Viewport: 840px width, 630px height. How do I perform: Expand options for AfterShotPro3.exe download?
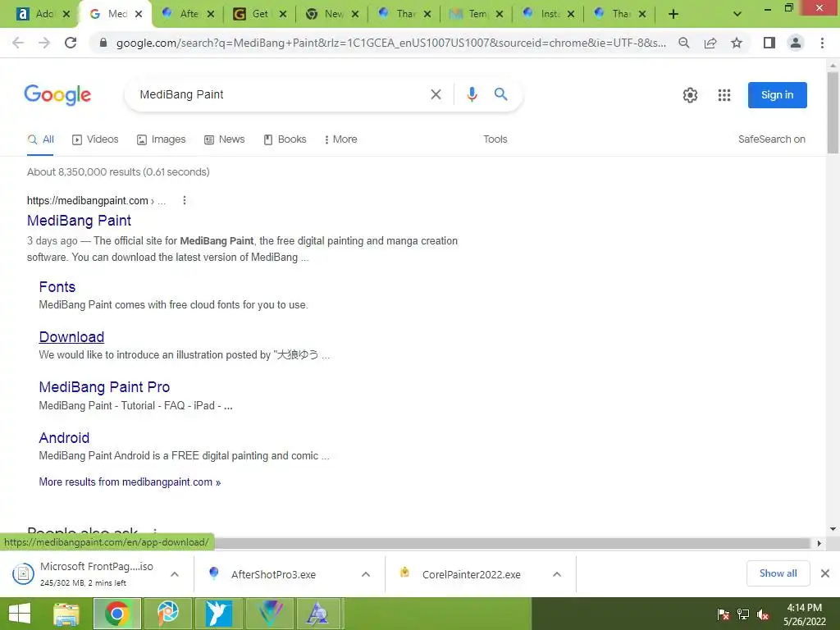[366, 574]
